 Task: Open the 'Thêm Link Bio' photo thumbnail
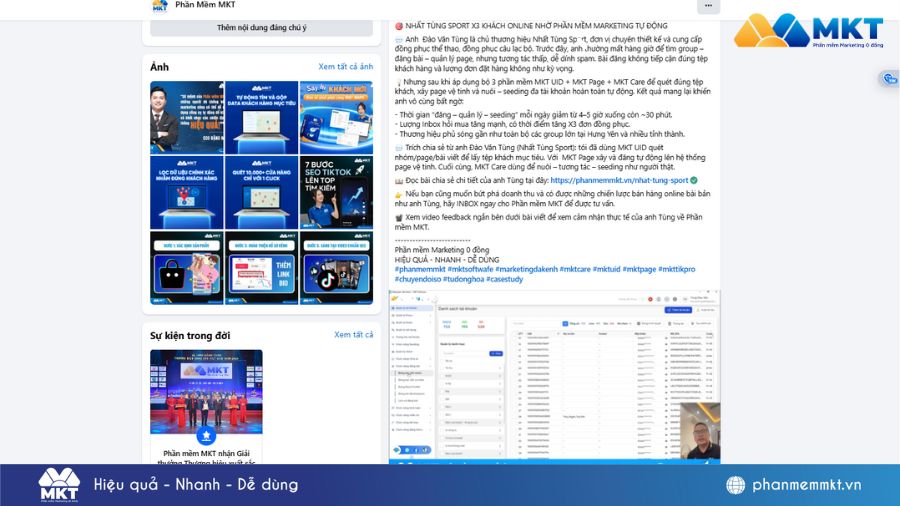pyautogui.click(x=335, y=267)
